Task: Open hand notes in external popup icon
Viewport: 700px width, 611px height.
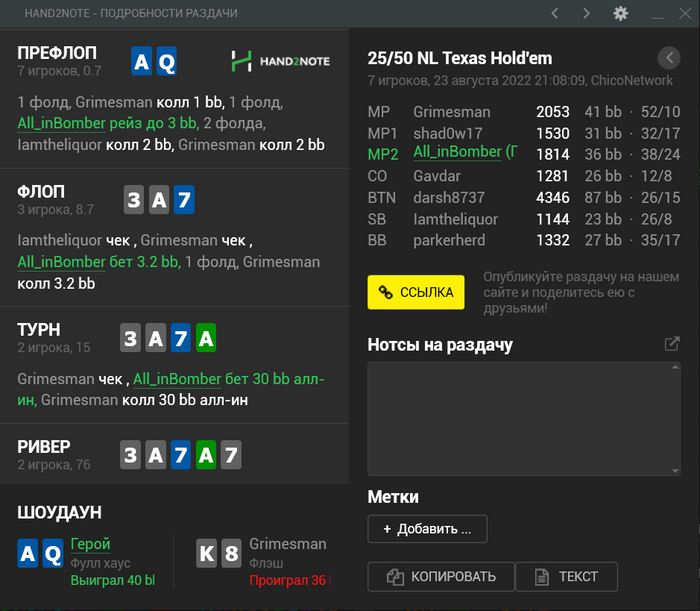Action: (x=672, y=344)
